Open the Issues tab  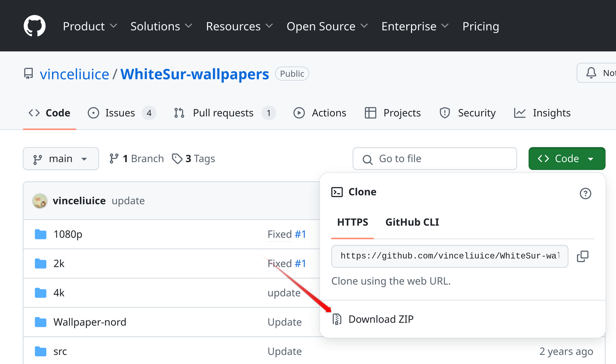coord(122,113)
